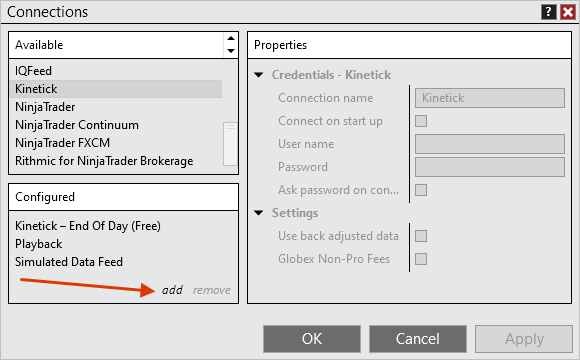Click the Available list scroll up arrow
This screenshot has width=580, height=360.
point(231,38)
